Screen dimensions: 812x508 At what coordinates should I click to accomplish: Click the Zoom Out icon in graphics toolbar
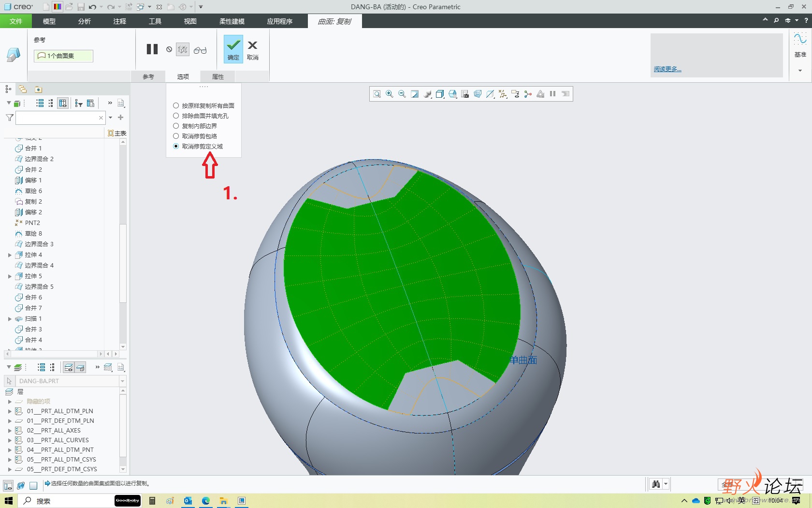[x=402, y=94]
